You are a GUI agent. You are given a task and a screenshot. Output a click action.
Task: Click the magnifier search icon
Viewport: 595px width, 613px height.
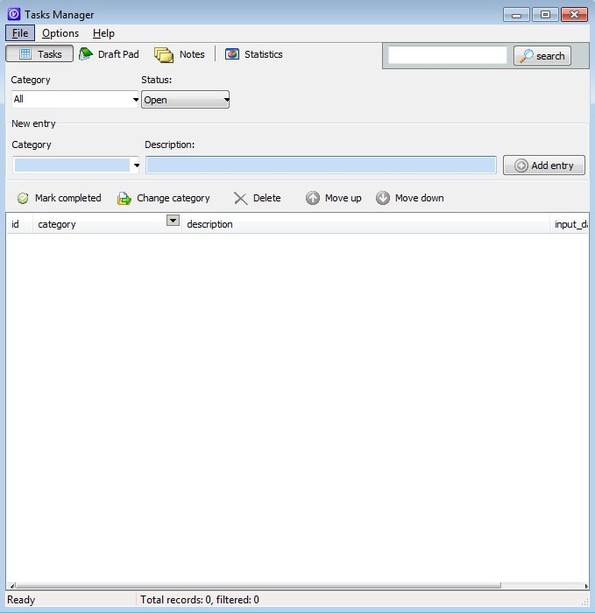click(x=526, y=56)
